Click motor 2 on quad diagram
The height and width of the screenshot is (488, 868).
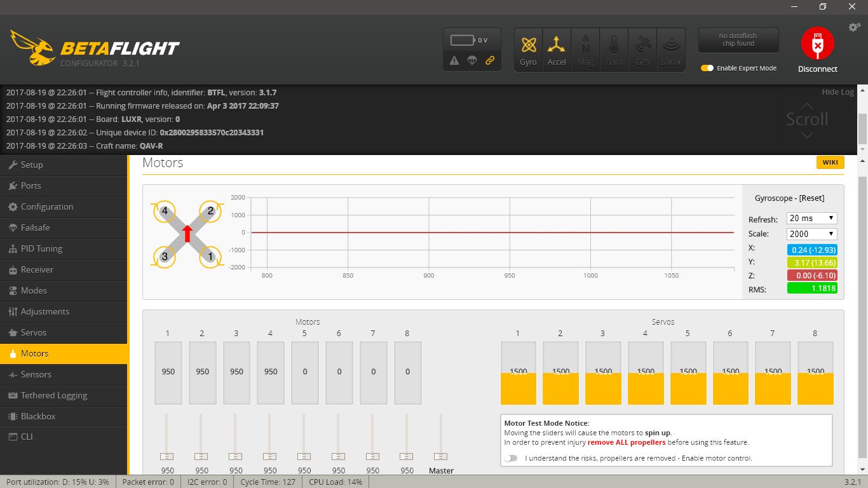coord(210,211)
